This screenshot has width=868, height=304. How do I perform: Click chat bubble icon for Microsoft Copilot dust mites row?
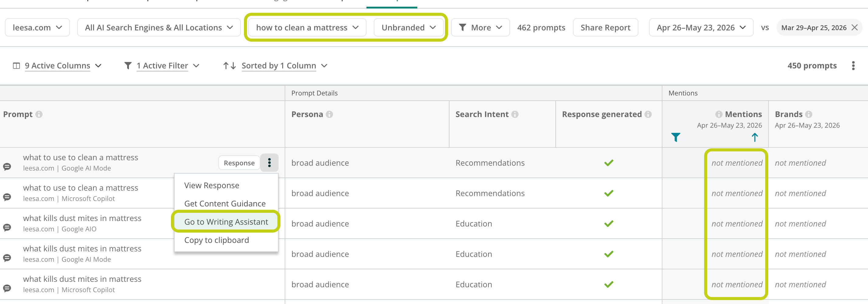point(7,288)
